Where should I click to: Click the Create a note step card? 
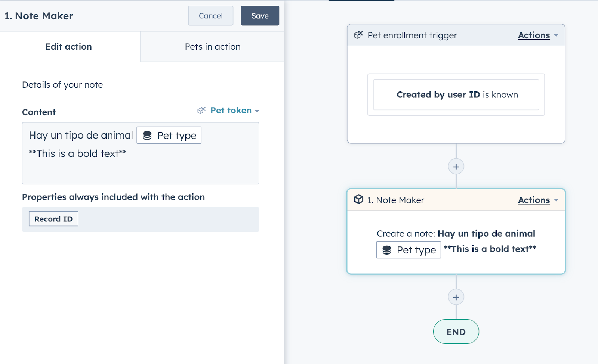point(456,241)
